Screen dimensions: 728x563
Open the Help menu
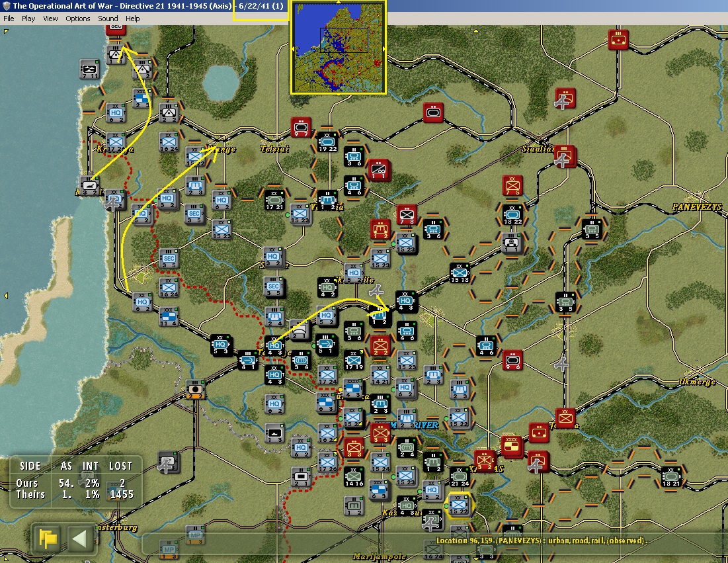tap(132, 19)
